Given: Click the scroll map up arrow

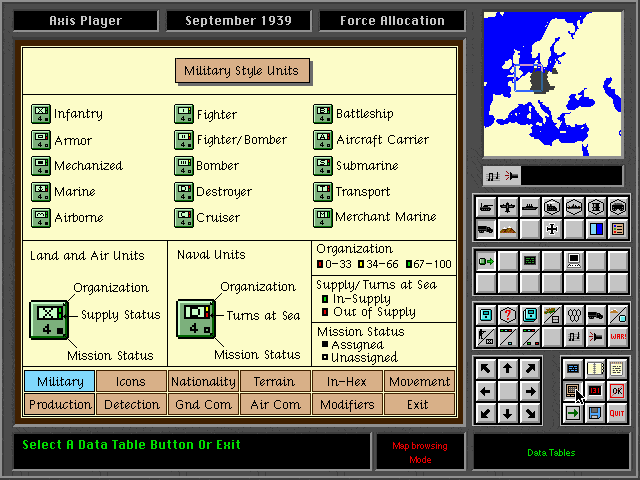Looking at the screenshot, I should 507,368.
